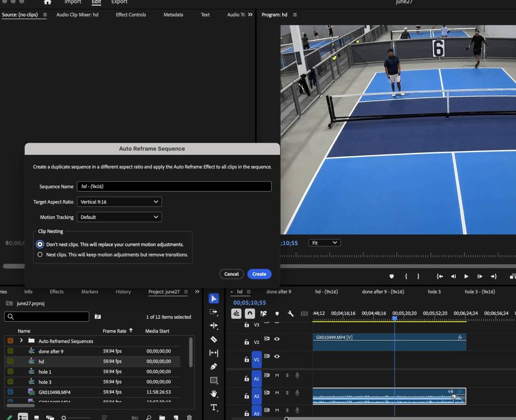Open the Effects panel tab

(56, 291)
